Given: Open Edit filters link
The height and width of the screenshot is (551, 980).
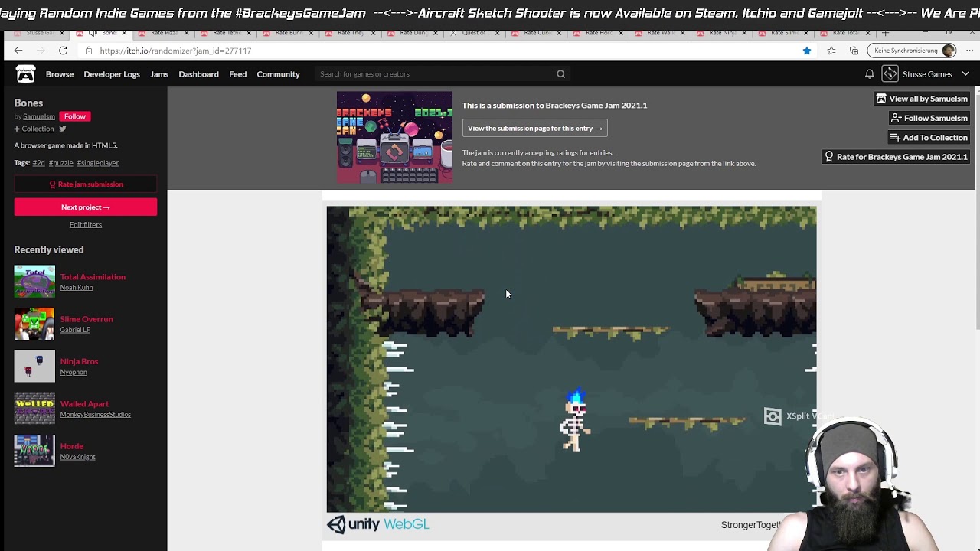Looking at the screenshot, I should tap(85, 224).
